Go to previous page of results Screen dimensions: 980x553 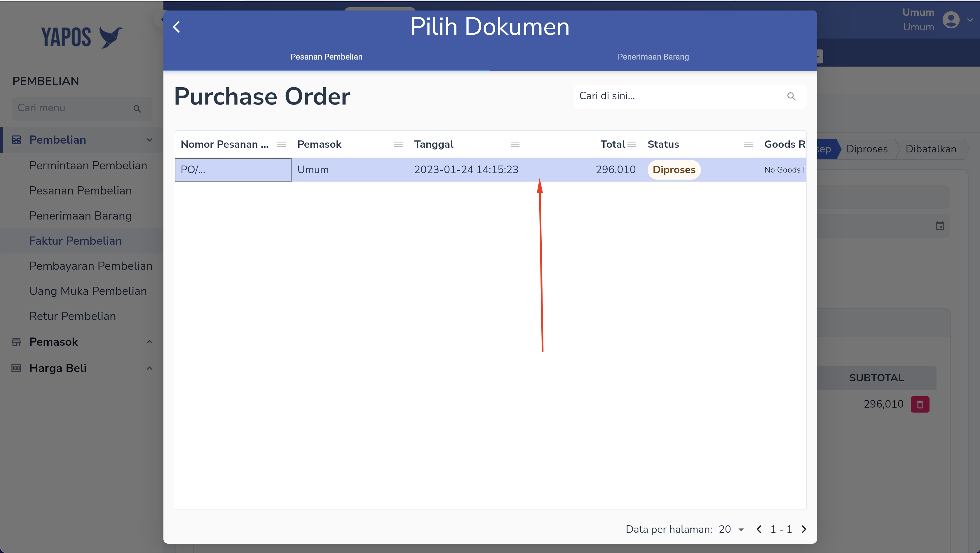point(759,529)
